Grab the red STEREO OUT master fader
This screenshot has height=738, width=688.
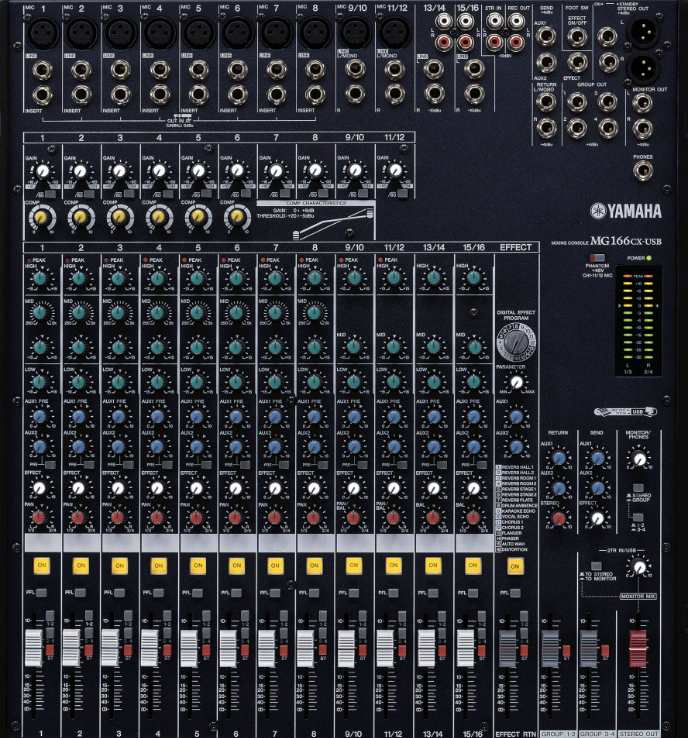638,648
